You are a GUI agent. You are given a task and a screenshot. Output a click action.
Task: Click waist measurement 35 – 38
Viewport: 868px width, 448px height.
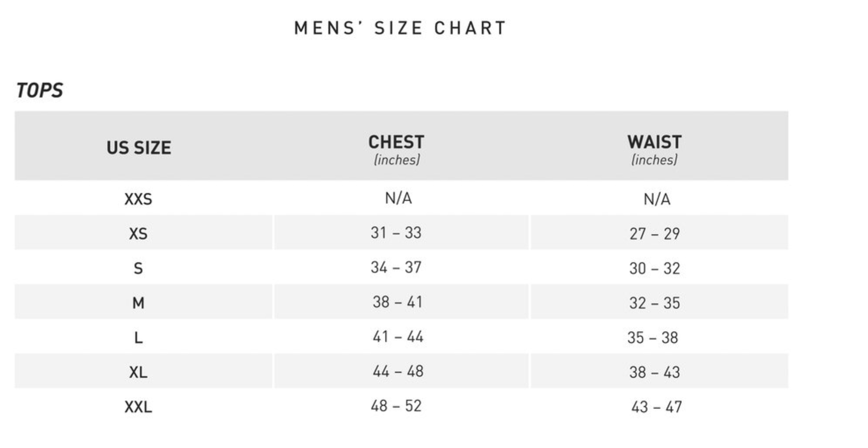tap(652, 338)
